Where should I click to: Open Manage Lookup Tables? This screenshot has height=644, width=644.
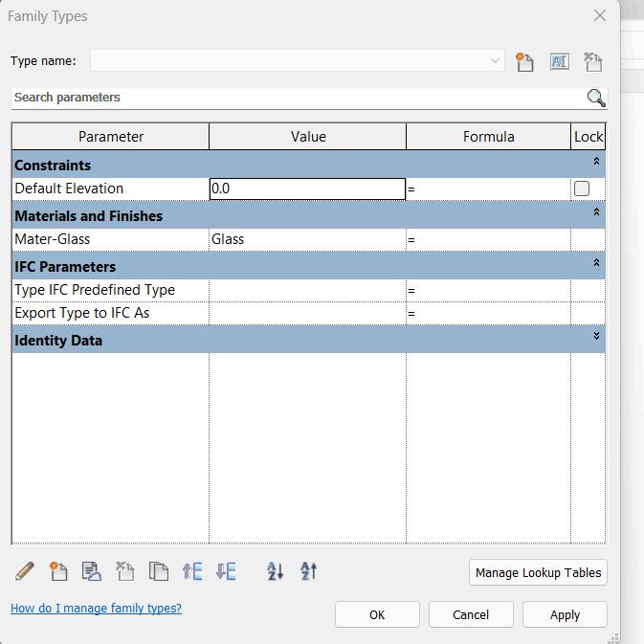coord(538,572)
